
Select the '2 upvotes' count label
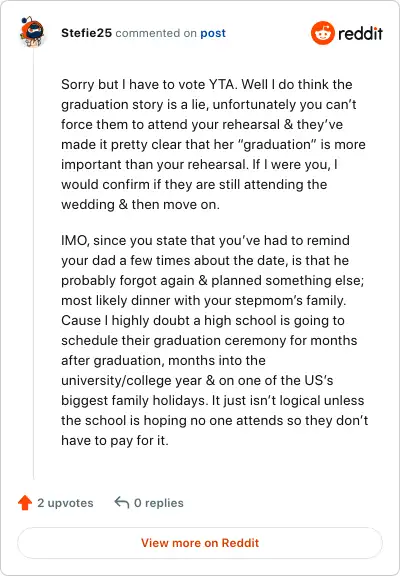point(65,503)
